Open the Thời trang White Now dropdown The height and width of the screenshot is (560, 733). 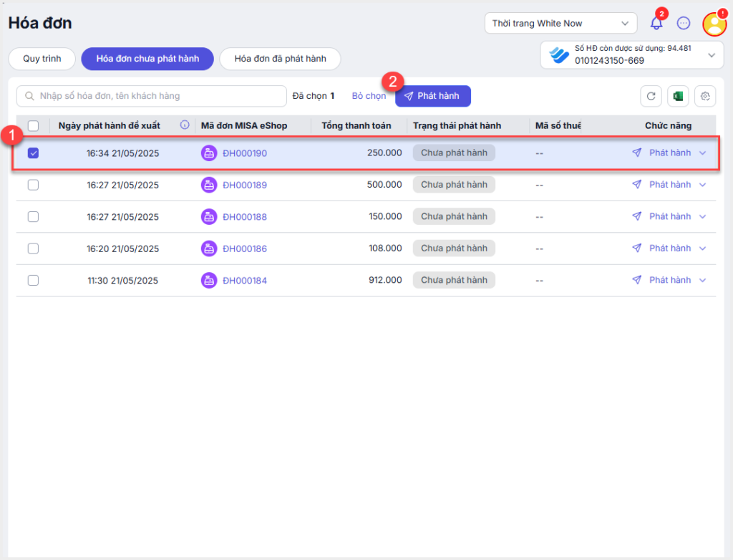560,24
